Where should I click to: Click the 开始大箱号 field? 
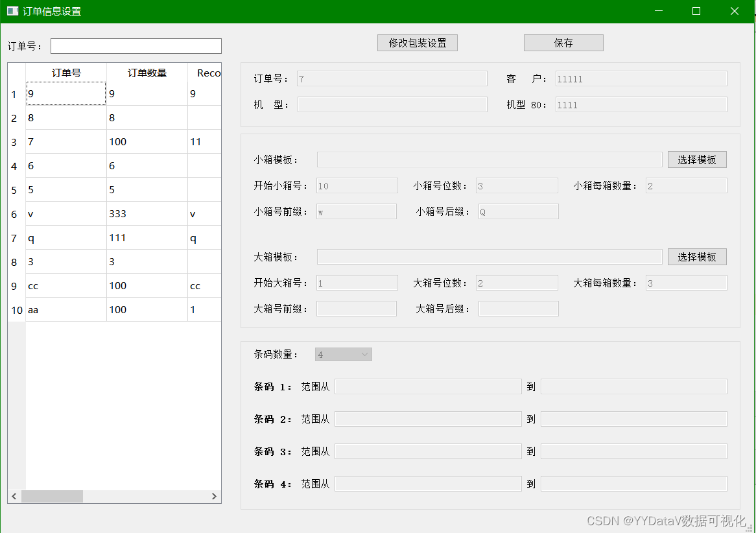click(x=357, y=283)
